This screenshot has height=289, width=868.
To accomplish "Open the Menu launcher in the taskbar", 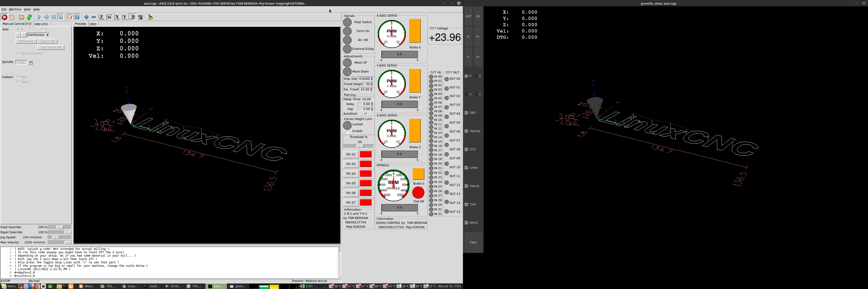I will click(9, 286).
